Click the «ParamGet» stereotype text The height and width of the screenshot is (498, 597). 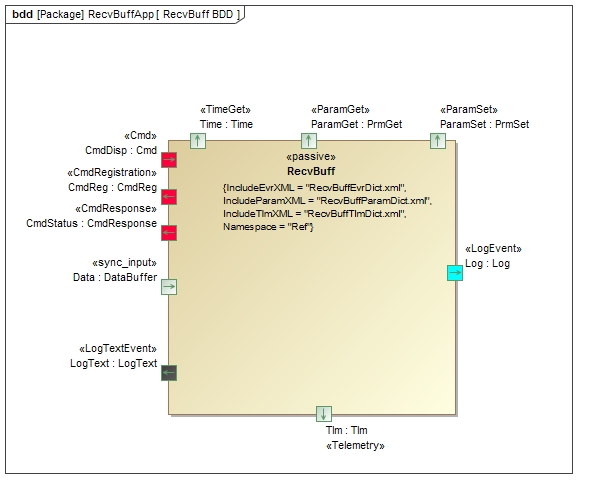click(x=340, y=110)
